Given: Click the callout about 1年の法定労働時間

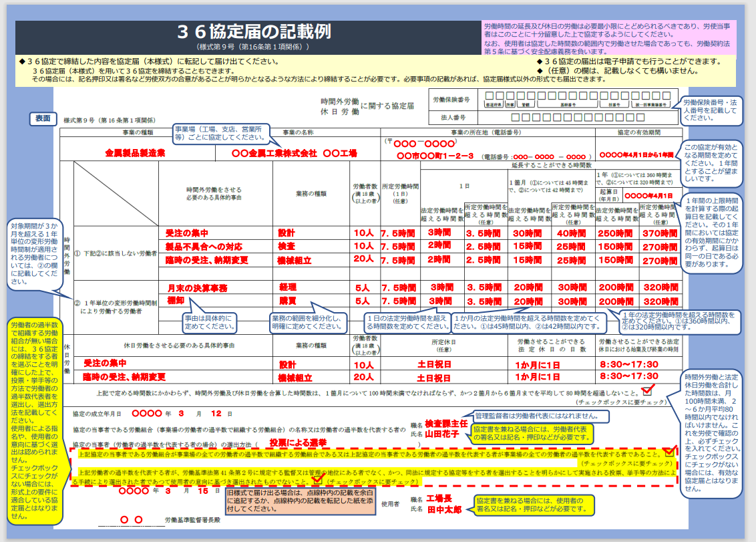Looking at the screenshot, I should point(679,321).
